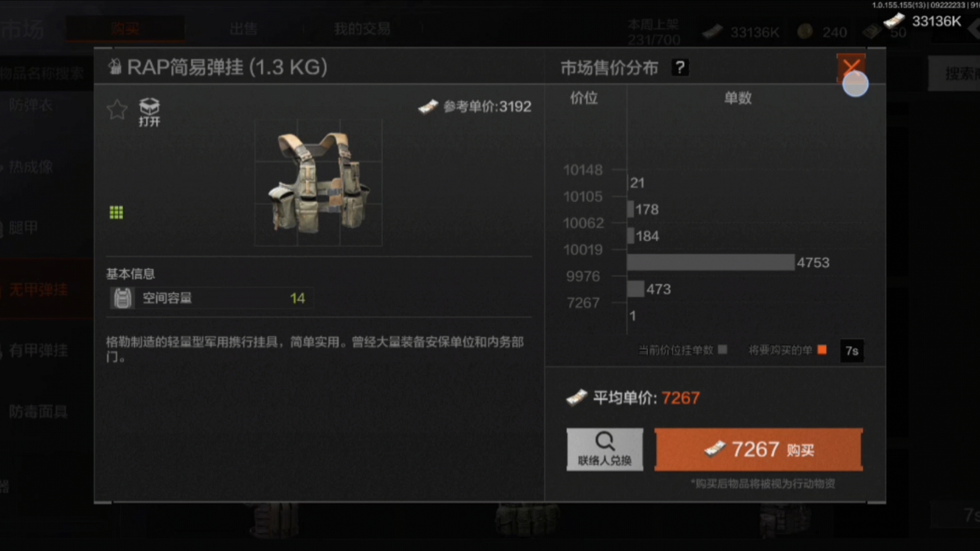Click the orange 将要购买的单 legend swatch
Image resolution: width=980 pixels, height=551 pixels.
[822, 350]
